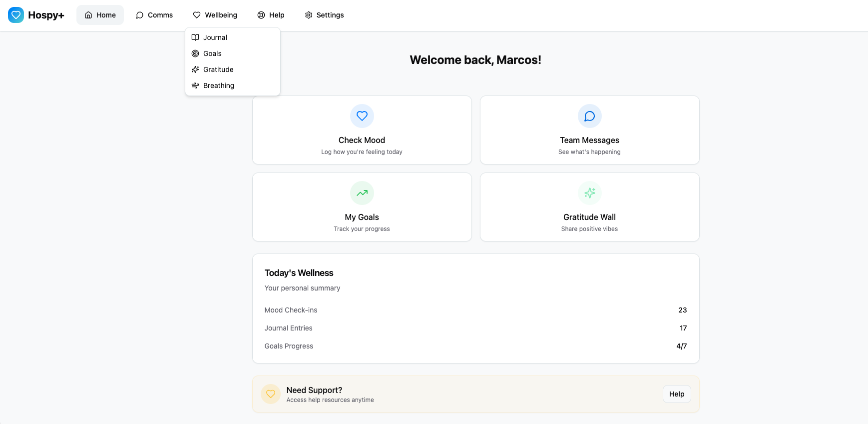Screen dimensions: 868x424
Task: Click the journal entries count 17
Action: point(683,328)
